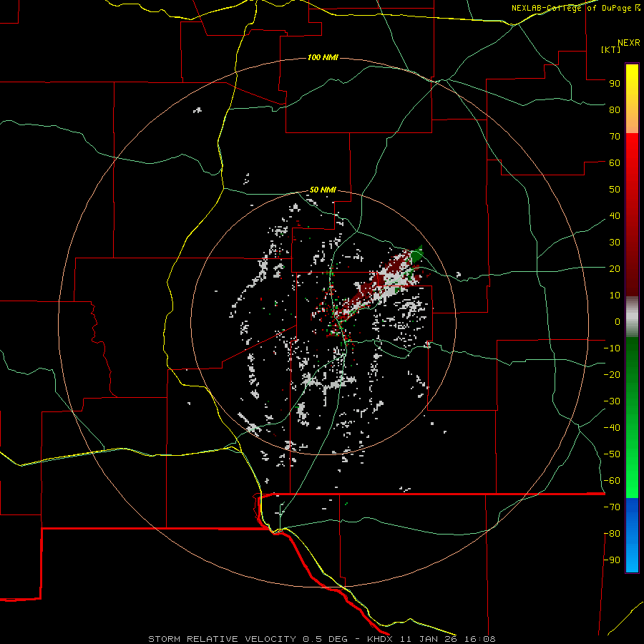Select the 0 knot scale value
The width and height of the screenshot is (644, 644).
coord(618,322)
